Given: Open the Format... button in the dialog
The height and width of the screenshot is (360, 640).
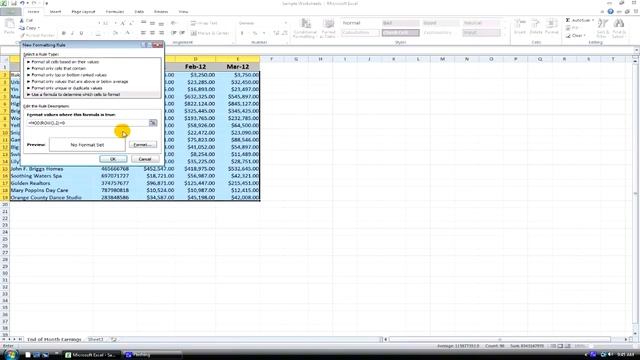Looking at the screenshot, I should tap(142, 144).
